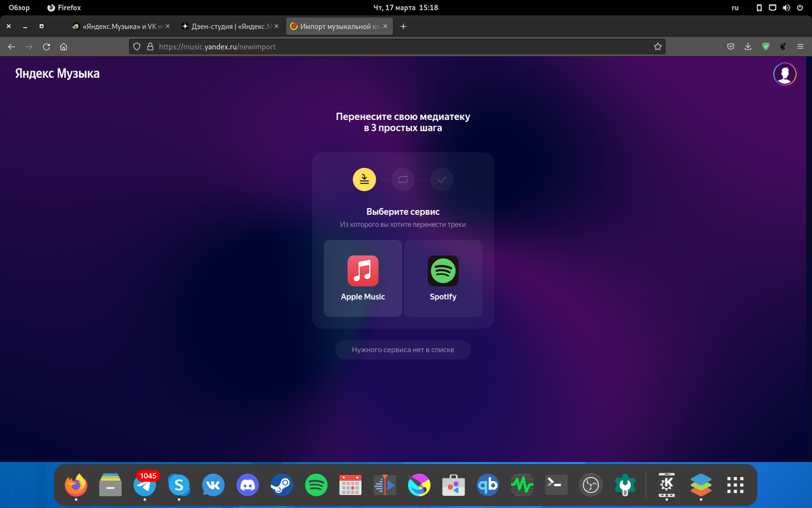This screenshot has width=812, height=508.
Task: Open green gear wrench tweaks icon
Action: [x=625, y=484]
